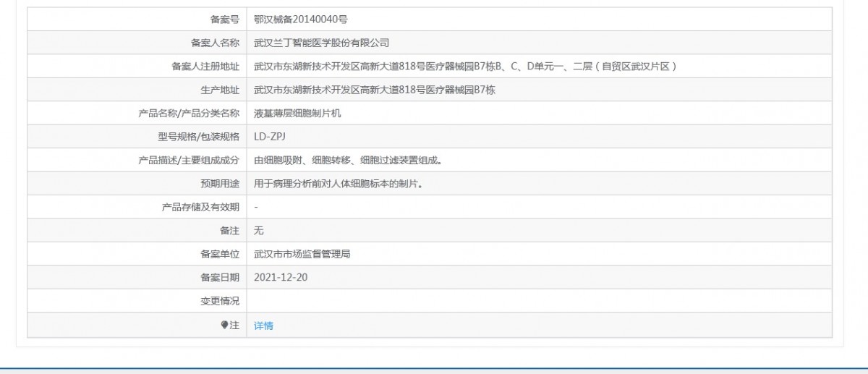The height and width of the screenshot is (374, 868).
Task: Click the 备注 label
Action: coord(229,230)
